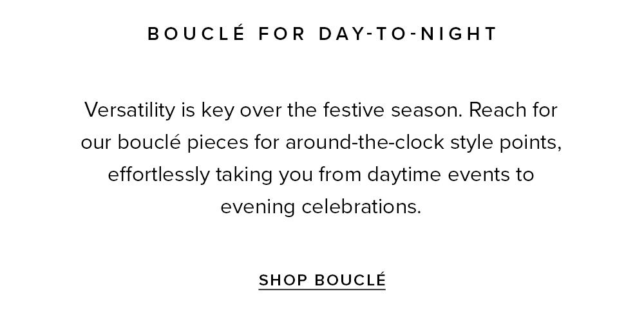The height and width of the screenshot is (317, 644).
Task: Click the word BOUCLÉ in the underlined link
Action: [x=350, y=280]
